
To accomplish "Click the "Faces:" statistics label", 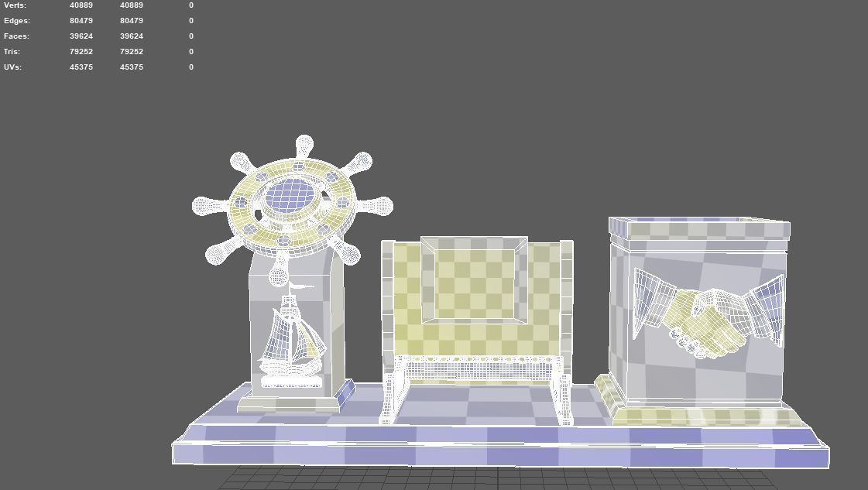I will point(16,36).
